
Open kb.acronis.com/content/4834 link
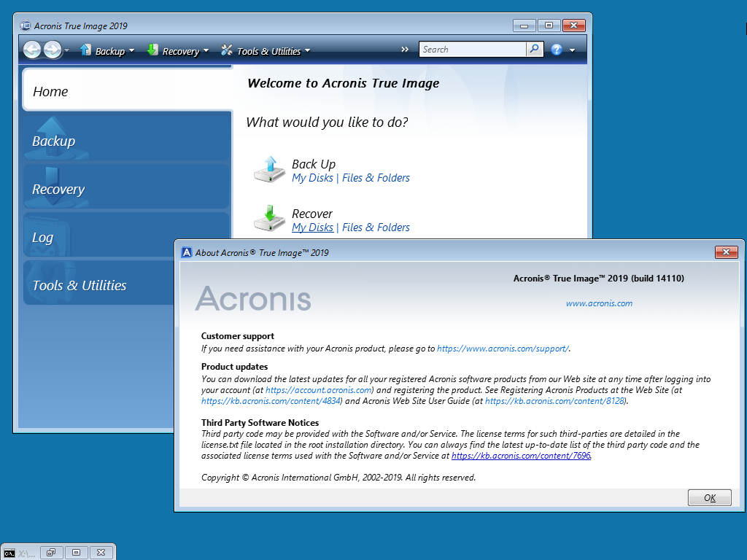(271, 401)
